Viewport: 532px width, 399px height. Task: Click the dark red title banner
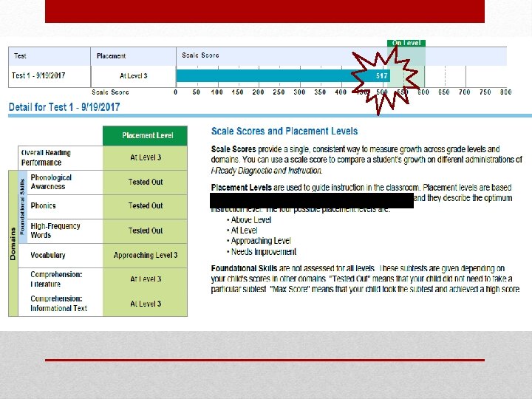(x=265, y=12)
